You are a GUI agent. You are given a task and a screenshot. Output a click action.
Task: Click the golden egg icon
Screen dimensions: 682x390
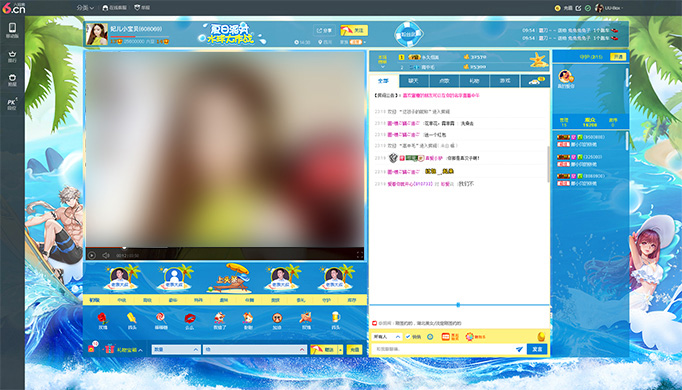(x=541, y=336)
